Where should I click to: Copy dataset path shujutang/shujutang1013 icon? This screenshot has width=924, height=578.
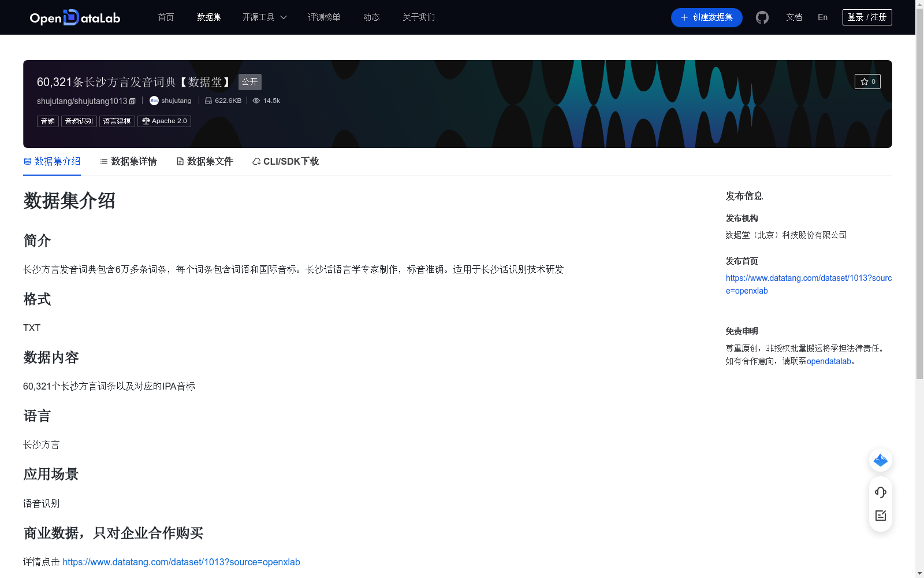[132, 101]
